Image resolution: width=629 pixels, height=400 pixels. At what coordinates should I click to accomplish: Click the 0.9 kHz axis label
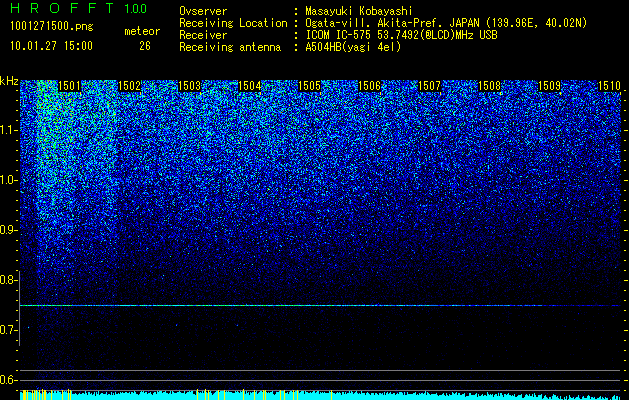point(9,230)
